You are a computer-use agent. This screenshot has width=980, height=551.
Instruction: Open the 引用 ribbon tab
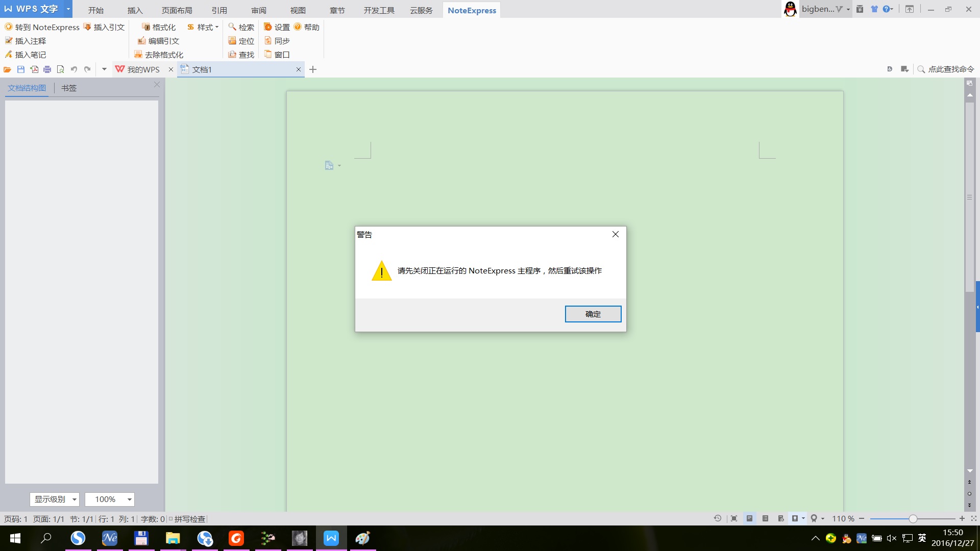pyautogui.click(x=219, y=10)
